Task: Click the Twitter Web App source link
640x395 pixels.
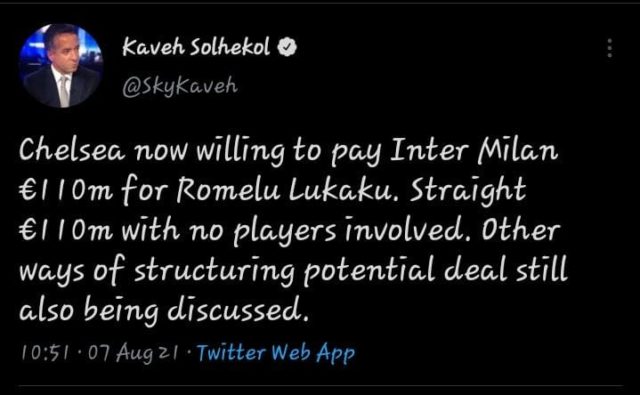Action: click(276, 353)
